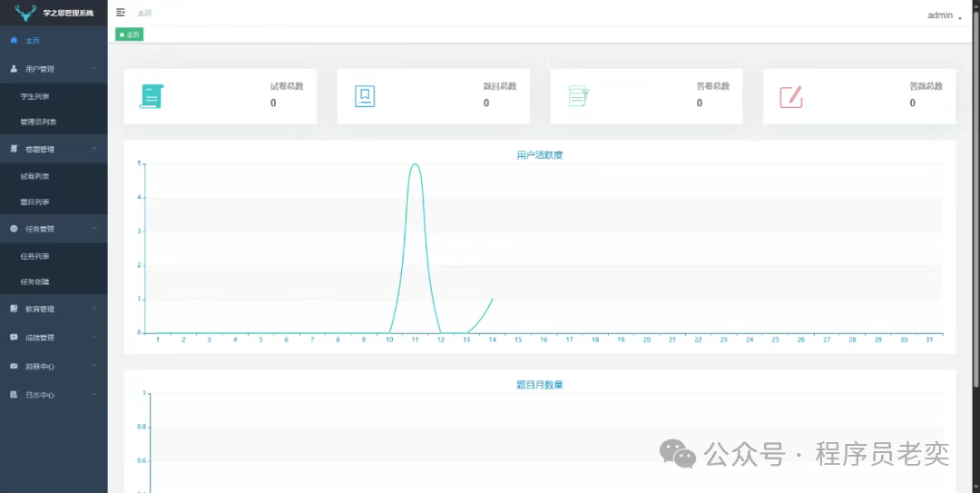Click the envelope icon beside 消息中心
Viewport: 980px width, 493px height.
[14, 366]
